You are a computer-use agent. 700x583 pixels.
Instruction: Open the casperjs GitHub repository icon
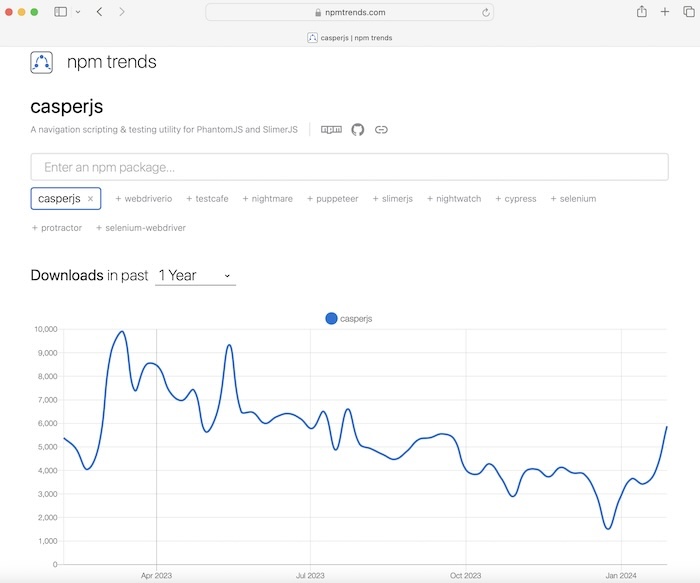click(x=358, y=130)
